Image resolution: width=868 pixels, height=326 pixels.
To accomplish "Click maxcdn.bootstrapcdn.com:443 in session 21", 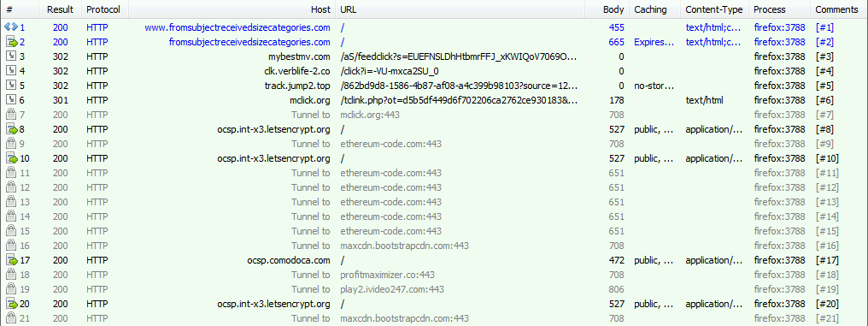I will (x=405, y=318).
